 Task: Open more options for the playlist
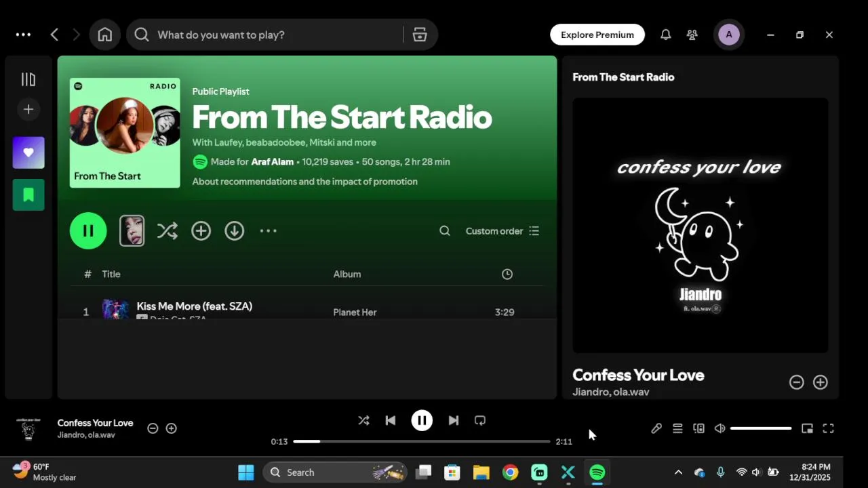click(269, 230)
